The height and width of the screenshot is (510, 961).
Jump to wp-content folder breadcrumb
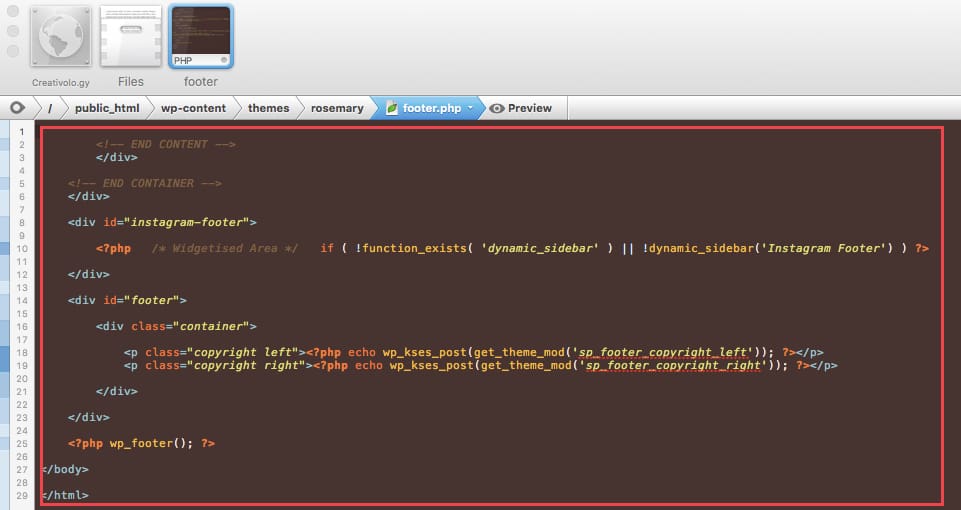tap(193, 108)
